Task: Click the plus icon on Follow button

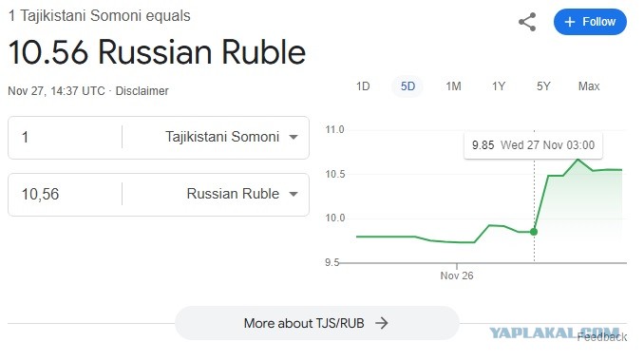Action: 570,22
